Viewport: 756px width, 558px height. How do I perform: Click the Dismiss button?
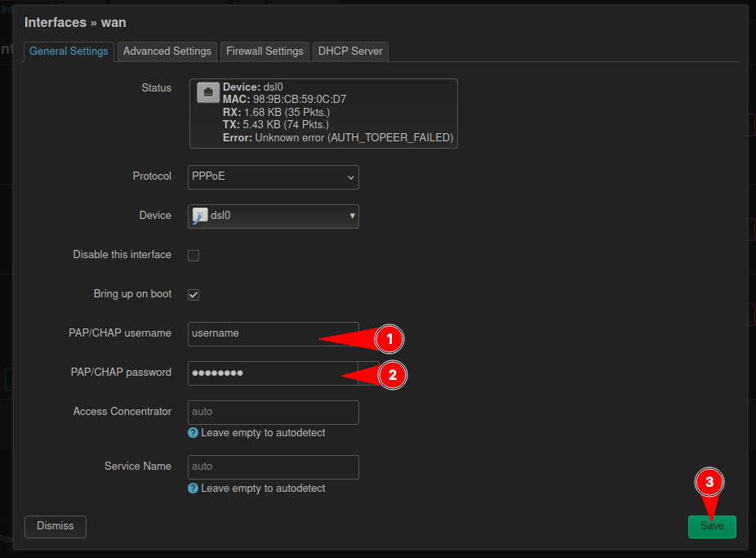(56, 526)
